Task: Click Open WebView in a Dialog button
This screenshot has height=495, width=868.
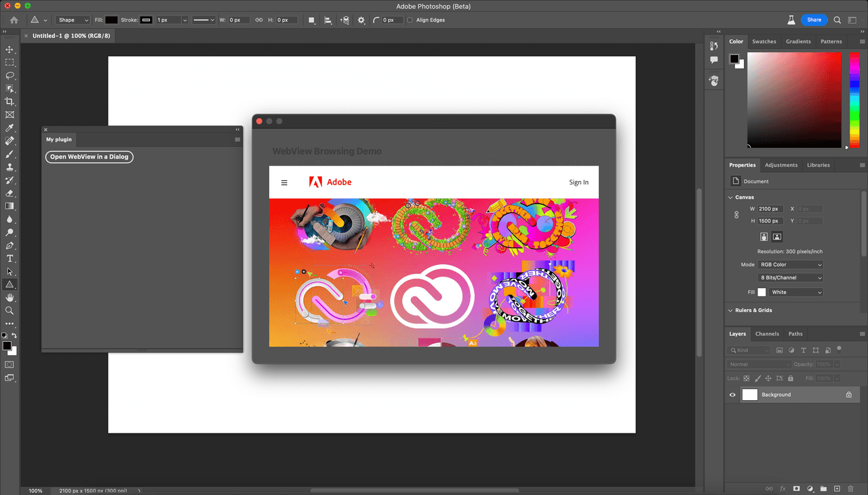Action: [x=90, y=157]
